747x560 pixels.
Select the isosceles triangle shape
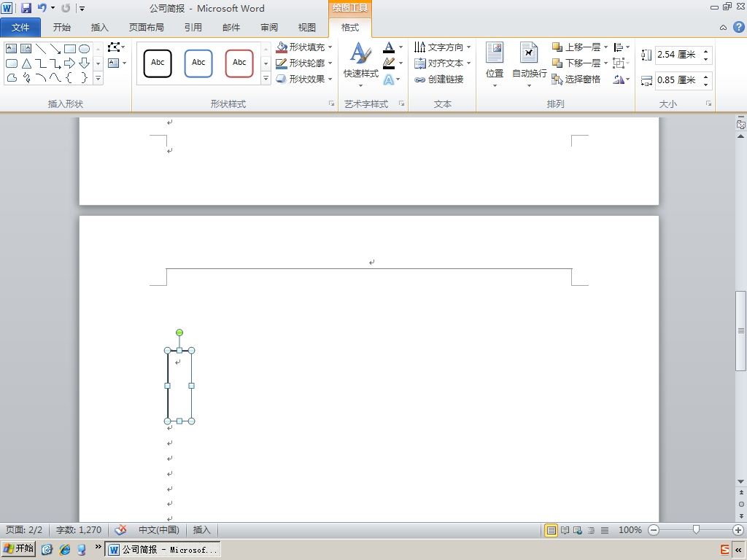[x=26, y=63]
